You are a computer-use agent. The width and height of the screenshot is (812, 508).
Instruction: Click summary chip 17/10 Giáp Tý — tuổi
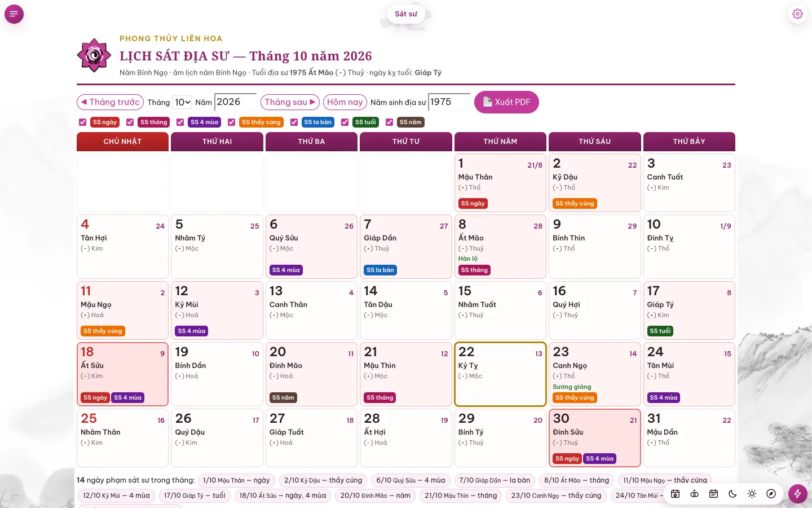coord(195,496)
